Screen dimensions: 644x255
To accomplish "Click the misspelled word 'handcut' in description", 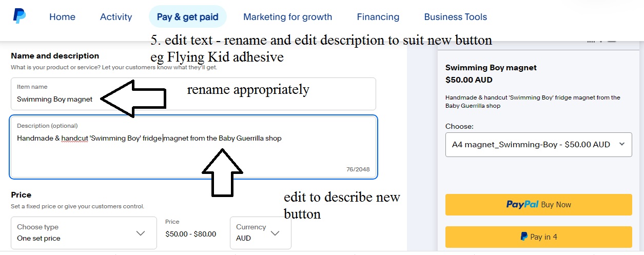I will coord(75,138).
